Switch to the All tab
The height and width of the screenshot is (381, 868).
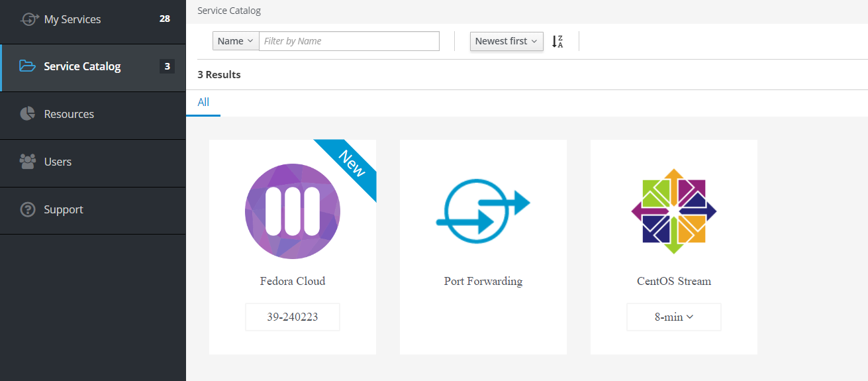203,102
